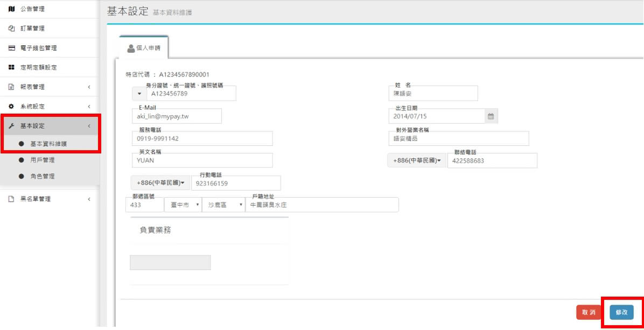Open country code dropdown beside 聯絡電話
This screenshot has height=330, width=644.
tap(417, 161)
